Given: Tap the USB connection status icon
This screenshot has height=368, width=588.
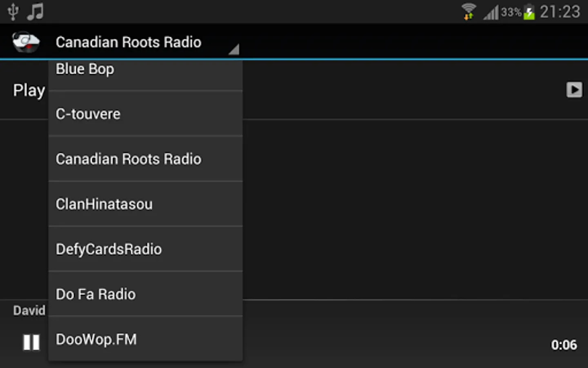Looking at the screenshot, I should coord(13,11).
